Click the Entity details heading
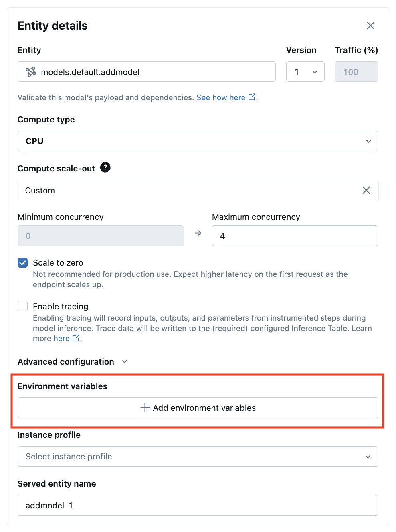Viewport: 396px width, 532px height. (53, 26)
